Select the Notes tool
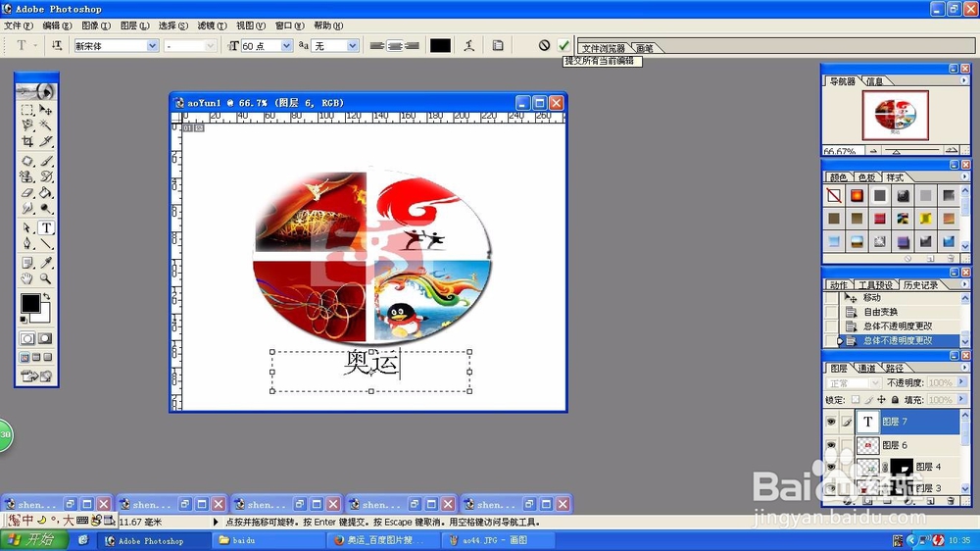The width and height of the screenshot is (980, 551). (x=27, y=263)
